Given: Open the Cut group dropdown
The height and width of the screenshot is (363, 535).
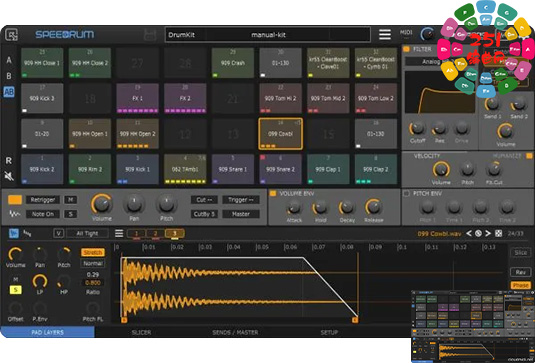Looking at the screenshot, I should [204, 200].
